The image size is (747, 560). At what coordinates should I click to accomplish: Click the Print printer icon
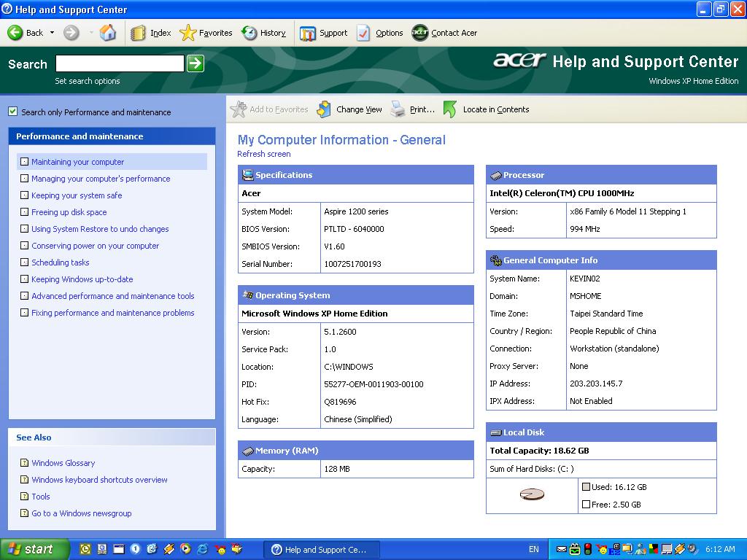pyautogui.click(x=398, y=109)
